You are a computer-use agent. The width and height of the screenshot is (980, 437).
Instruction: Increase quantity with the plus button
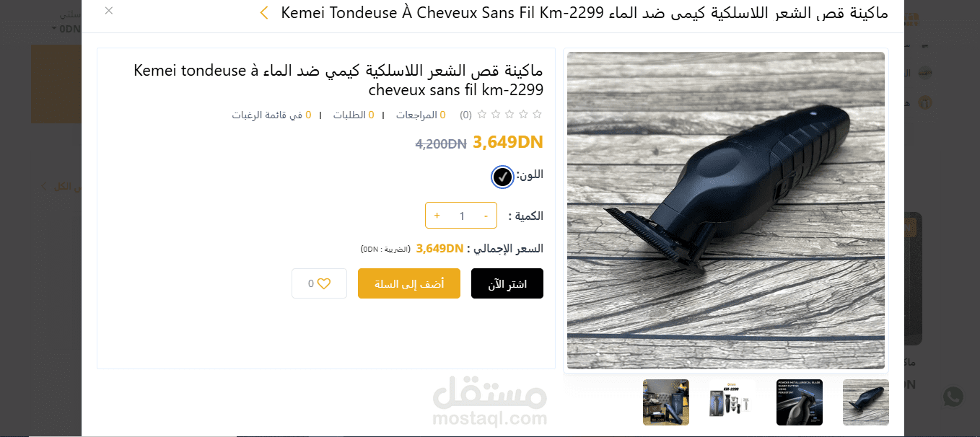coord(437,216)
